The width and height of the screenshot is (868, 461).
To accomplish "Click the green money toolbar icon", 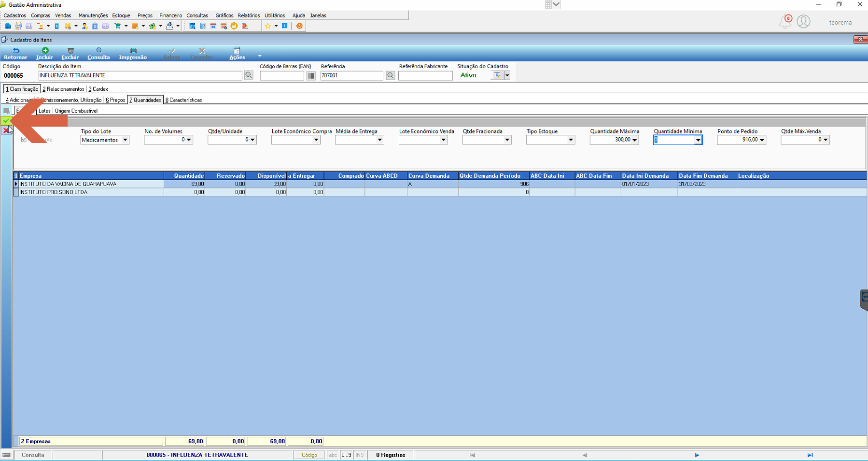I will click(x=153, y=26).
